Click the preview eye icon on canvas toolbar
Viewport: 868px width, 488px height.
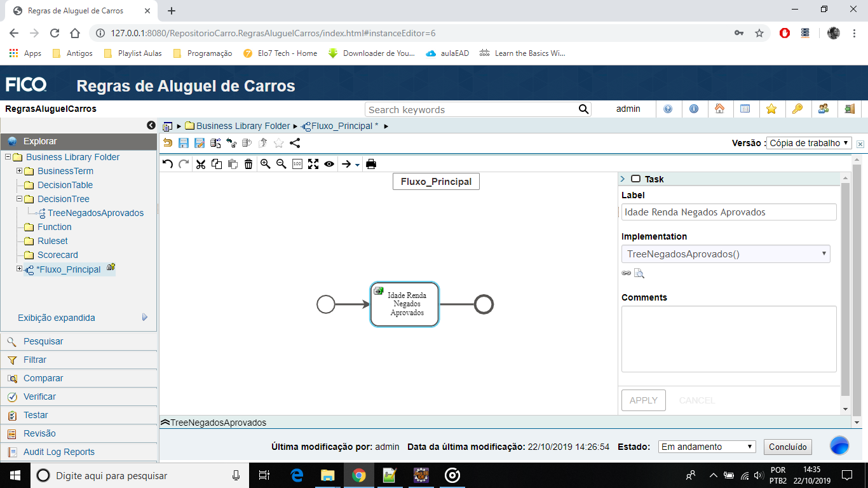pyautogui.click(x=329, y=164)
